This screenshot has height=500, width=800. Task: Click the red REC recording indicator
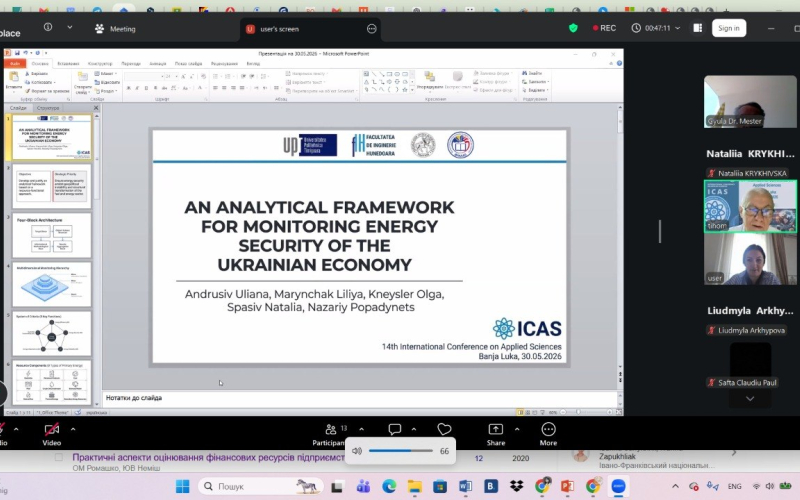click(604, 28)
